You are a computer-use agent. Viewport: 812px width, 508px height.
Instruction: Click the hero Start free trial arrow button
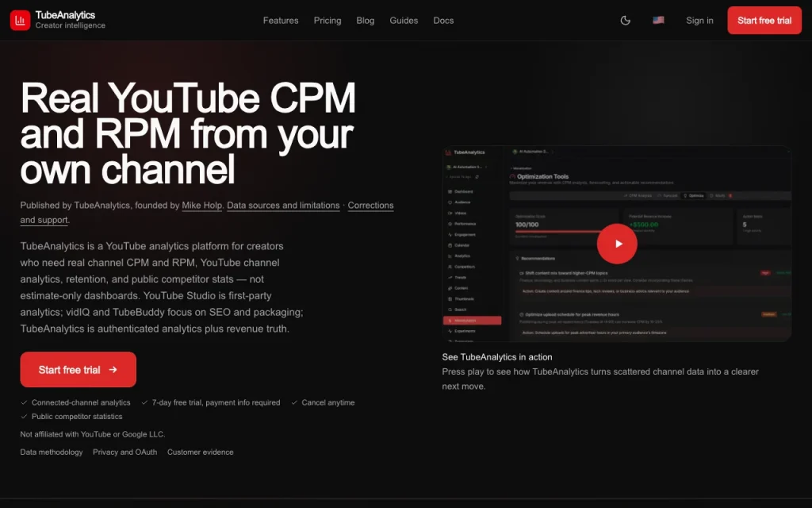79,370
